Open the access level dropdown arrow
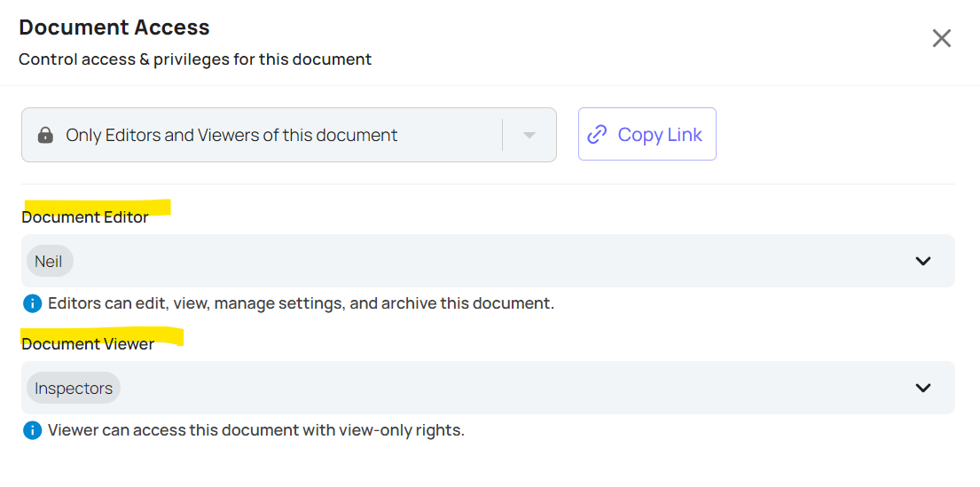This screenshot has width=980, height=487. coord(529,135)
